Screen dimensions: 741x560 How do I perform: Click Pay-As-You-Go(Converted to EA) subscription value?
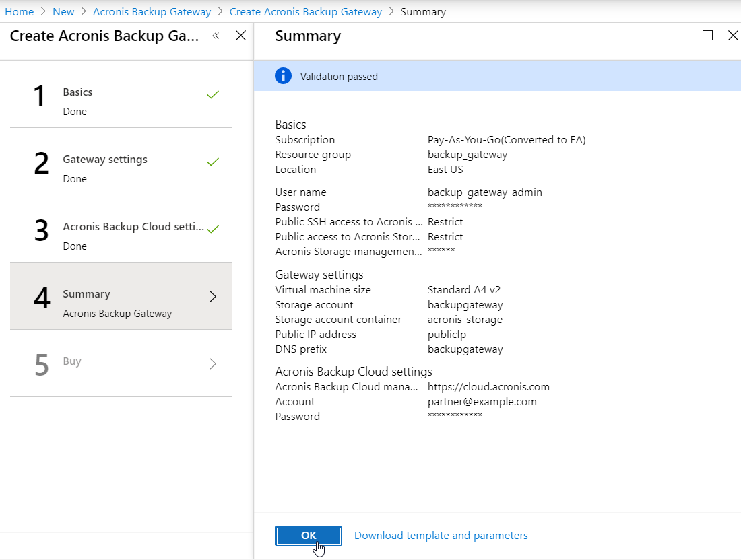coord(507,140)
